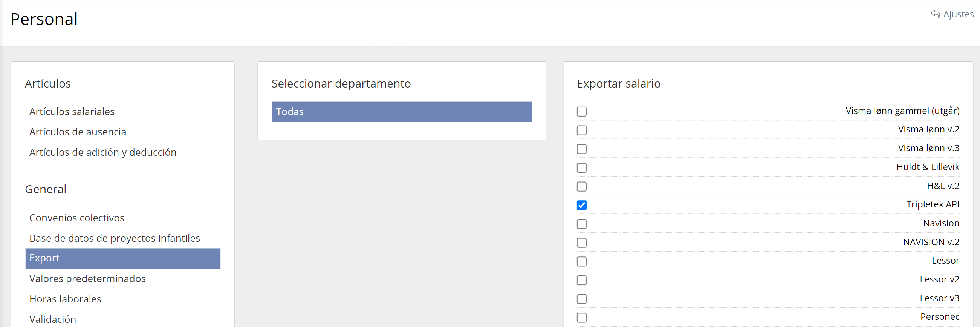Open the Validación section

(53, 319)
